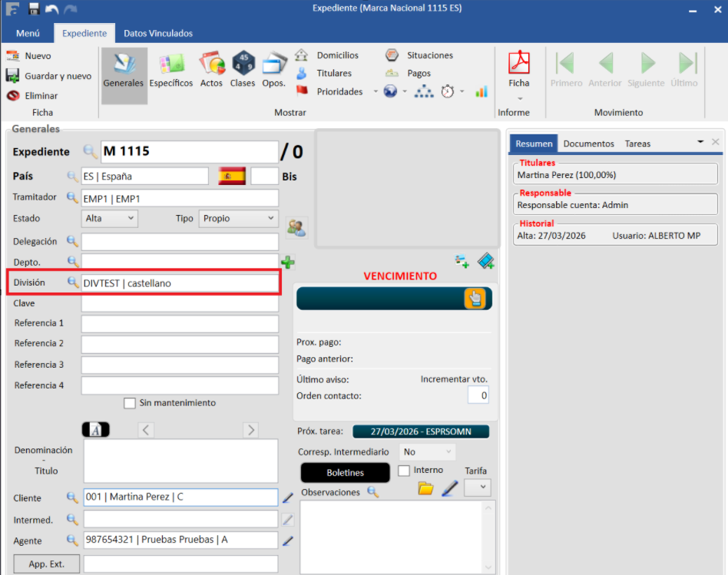This screenshot has width=728, height=575.
Task: Show the Específicos data section
Action: (170, 69)
